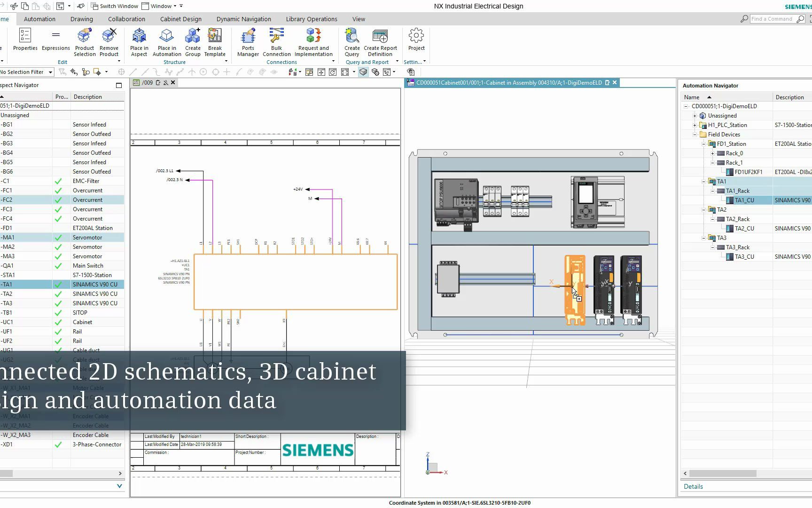
Task: Click the copy icon in quick access toolbar
Action: (x=25, y=6)
